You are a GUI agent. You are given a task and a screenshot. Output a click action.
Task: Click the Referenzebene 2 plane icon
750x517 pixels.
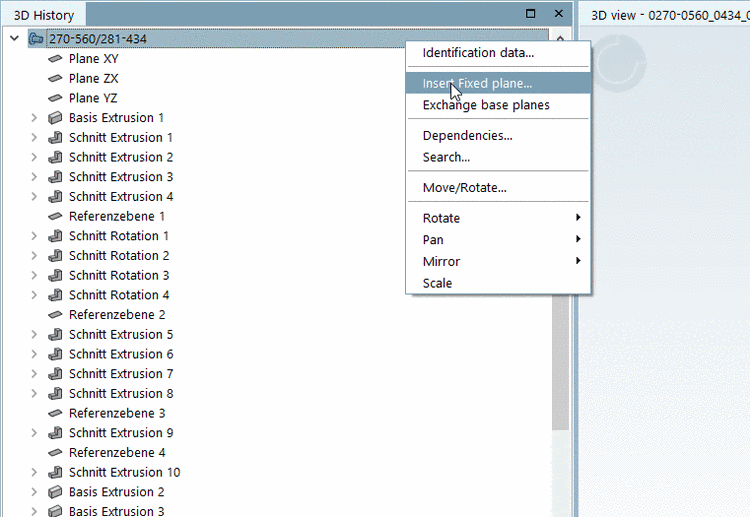point(55,315)
